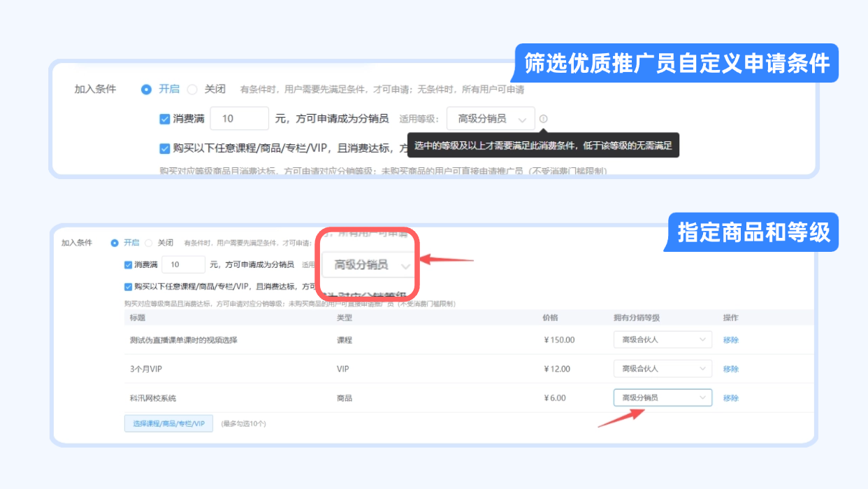Click 移除 for 测试伪直播课单课时的视频选择 row
The width and height of the screenshot is (868, 489).
[731, 340]
